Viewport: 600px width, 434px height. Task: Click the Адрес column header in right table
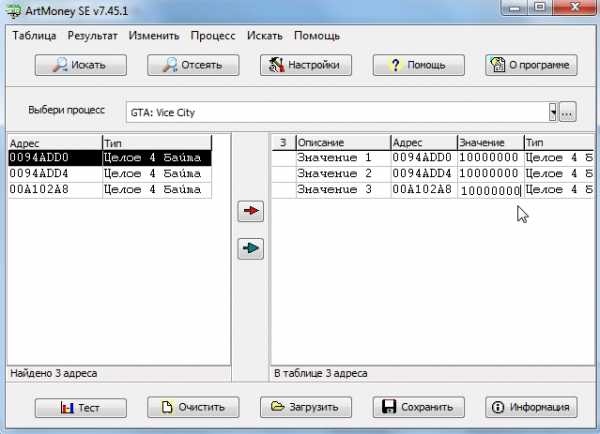424,143
